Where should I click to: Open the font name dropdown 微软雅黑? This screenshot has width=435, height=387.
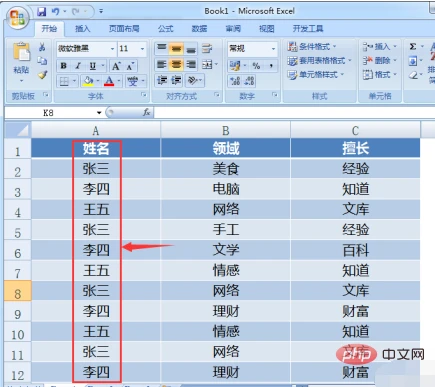pos(113,49)
